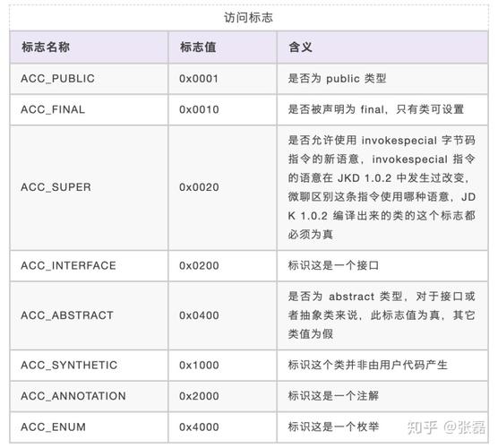
Task: Click the text 标识这个类并非由用户代码产生
Action: point(368,365)
